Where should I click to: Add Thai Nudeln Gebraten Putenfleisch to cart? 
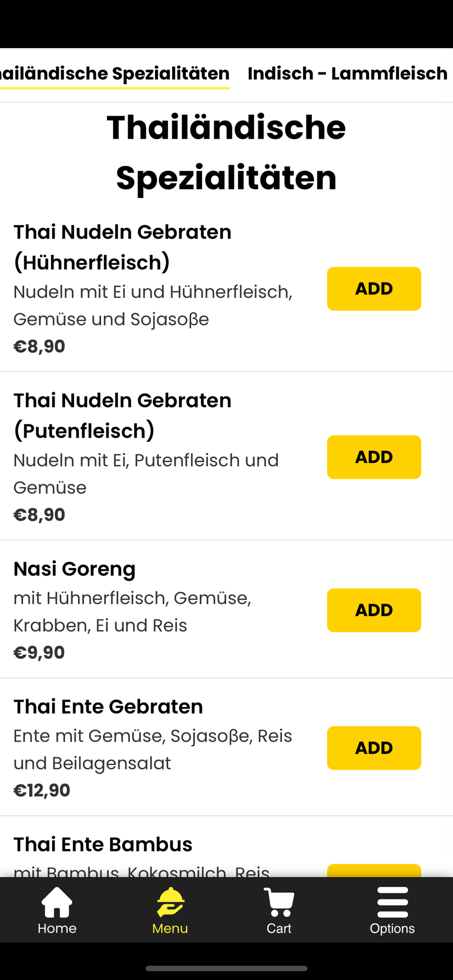coord(374,457)
